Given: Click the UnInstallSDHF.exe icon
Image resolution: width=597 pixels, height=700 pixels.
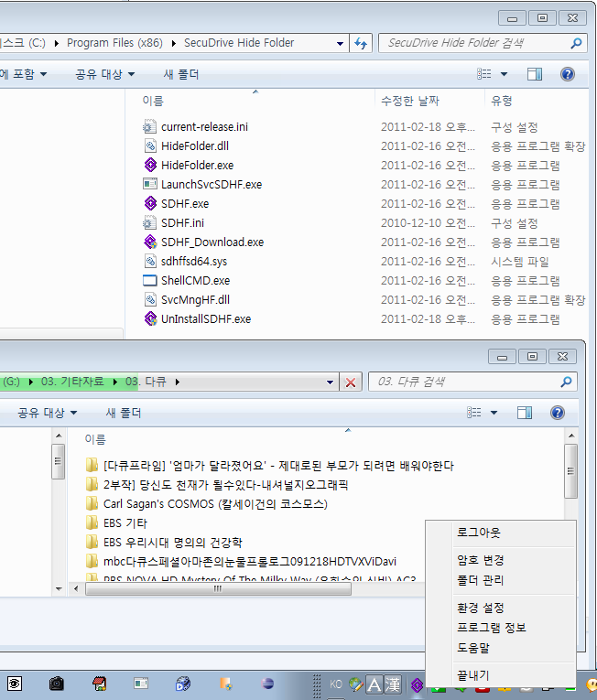Looking at the screenshot, I should 150,318.
